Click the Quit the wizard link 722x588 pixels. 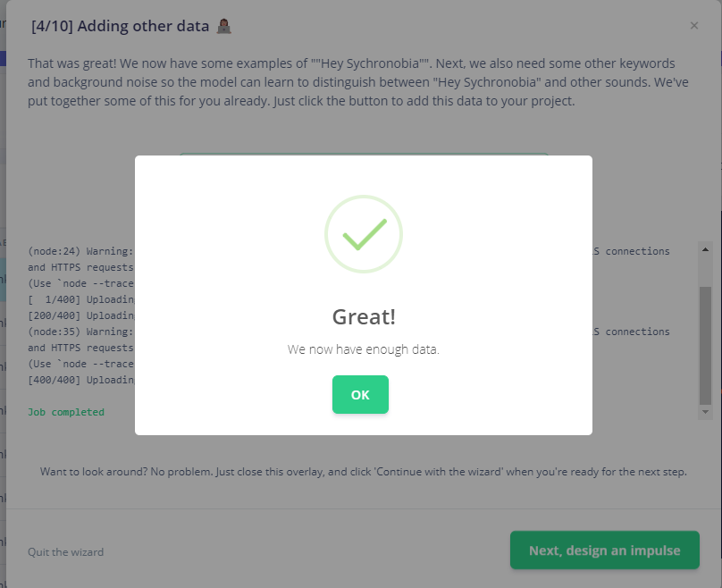point(65,552)
